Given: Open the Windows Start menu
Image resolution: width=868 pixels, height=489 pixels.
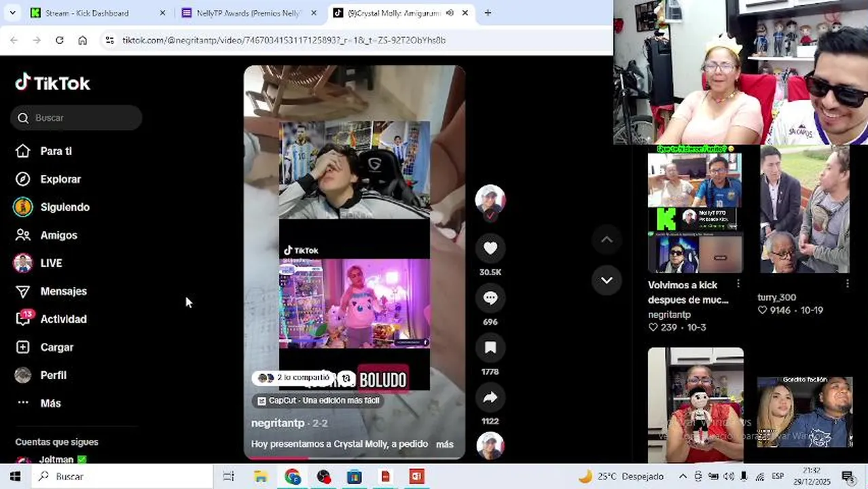Looking at the screenshot, I should click(15, 476).
